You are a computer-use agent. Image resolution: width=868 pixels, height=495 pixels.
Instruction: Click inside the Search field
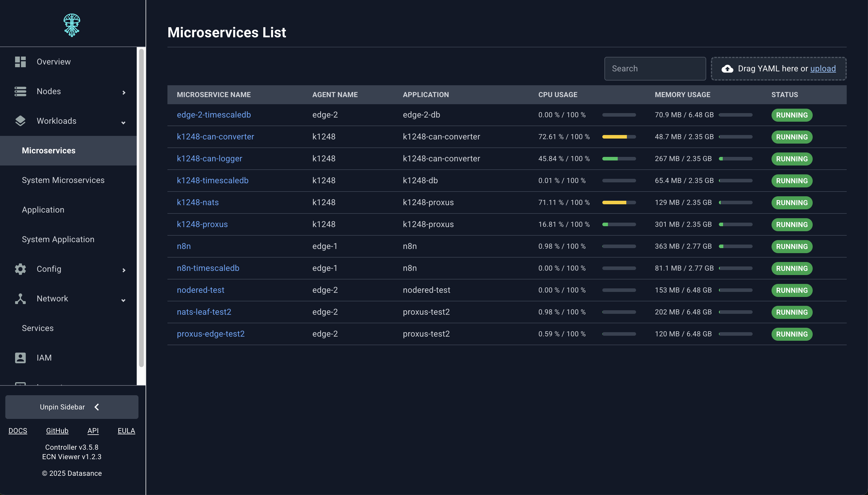(x=655, y=68)
